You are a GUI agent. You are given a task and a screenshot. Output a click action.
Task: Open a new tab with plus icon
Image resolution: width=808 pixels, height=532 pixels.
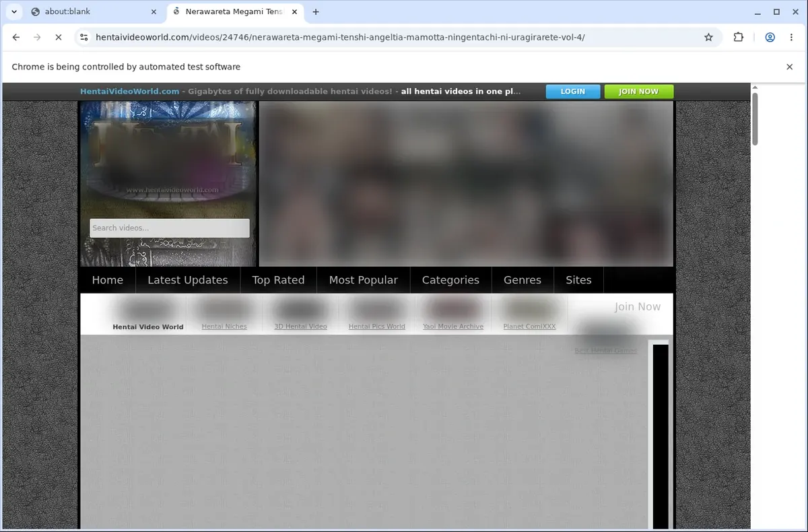316,11
